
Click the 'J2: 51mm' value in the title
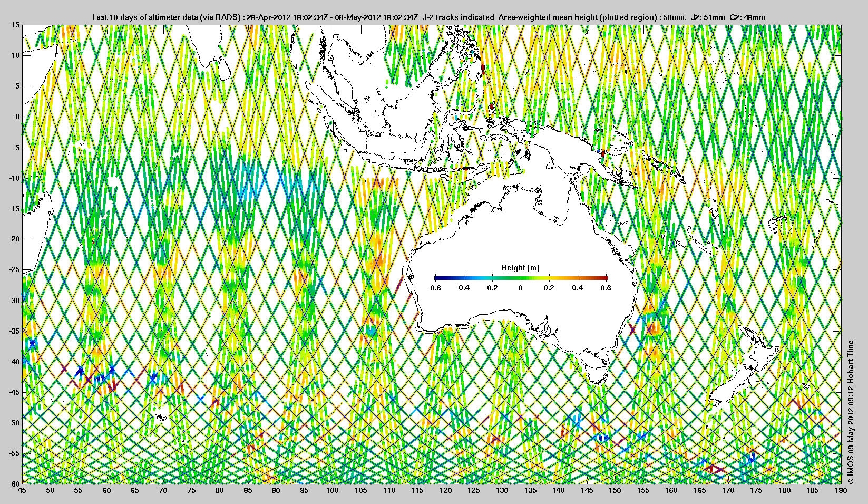point(708,17)
